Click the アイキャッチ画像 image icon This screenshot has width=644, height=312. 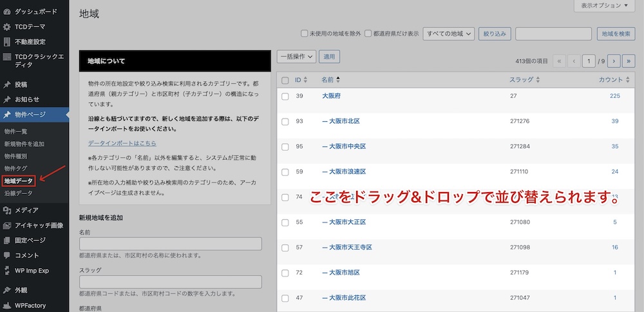click(6, 226)
